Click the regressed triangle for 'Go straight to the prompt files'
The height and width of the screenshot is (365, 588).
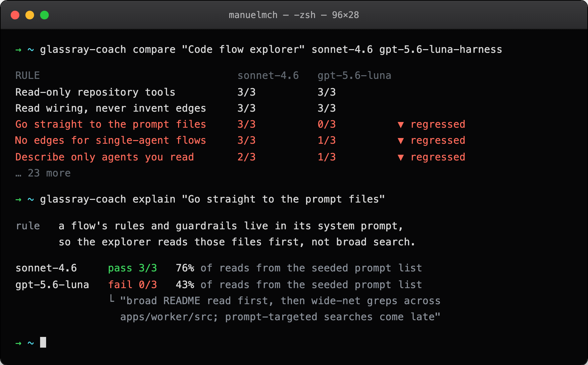pos(401,125)
